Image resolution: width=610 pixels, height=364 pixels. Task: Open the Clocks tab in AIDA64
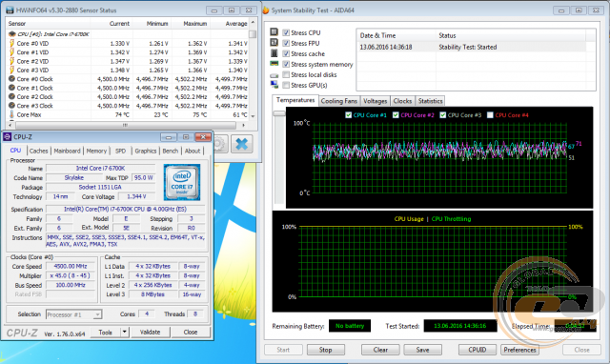(x=402, y=101)
